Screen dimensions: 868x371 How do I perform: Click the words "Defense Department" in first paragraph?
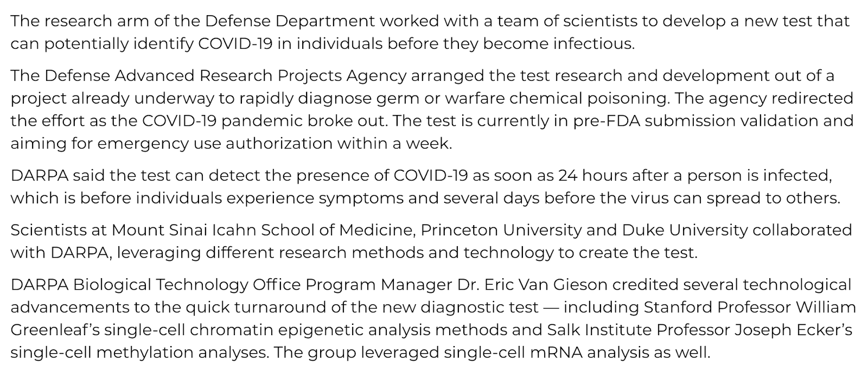tap(290, 21)
